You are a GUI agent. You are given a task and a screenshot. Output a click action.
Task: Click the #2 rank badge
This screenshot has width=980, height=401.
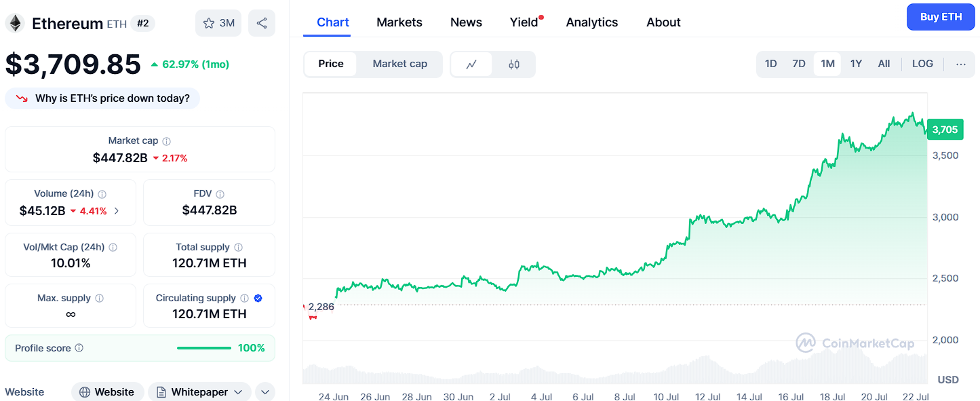tap(143, 23)
